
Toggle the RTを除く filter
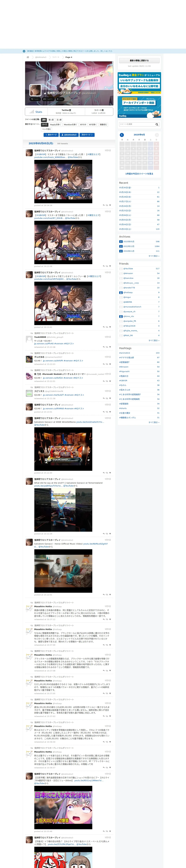[x=93, y=125]
